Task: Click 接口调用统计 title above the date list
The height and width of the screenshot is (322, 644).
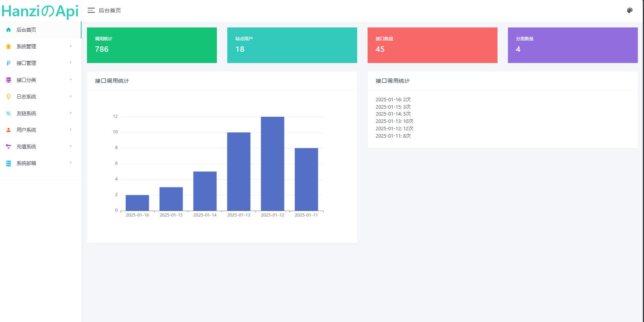Action: pyautogui.click(x=393, y=81)
